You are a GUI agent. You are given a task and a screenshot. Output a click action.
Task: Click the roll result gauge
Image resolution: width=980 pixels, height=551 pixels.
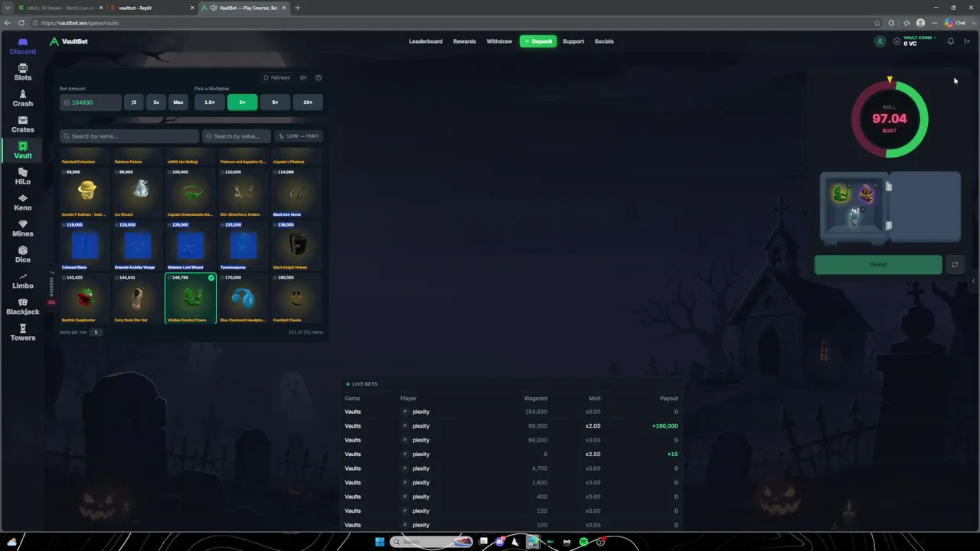[890, 119]
